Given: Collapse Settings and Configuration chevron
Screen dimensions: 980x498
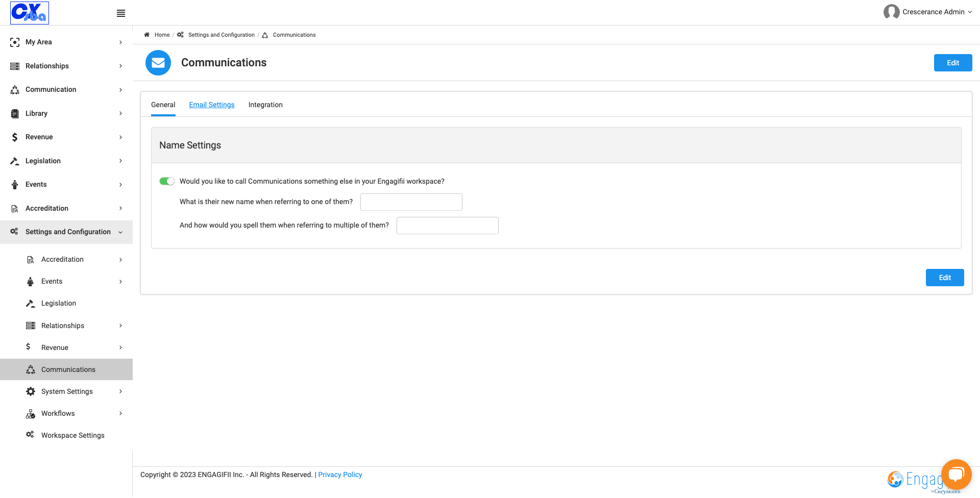Looking at the screenshot, I should click(x=121, y=232).
